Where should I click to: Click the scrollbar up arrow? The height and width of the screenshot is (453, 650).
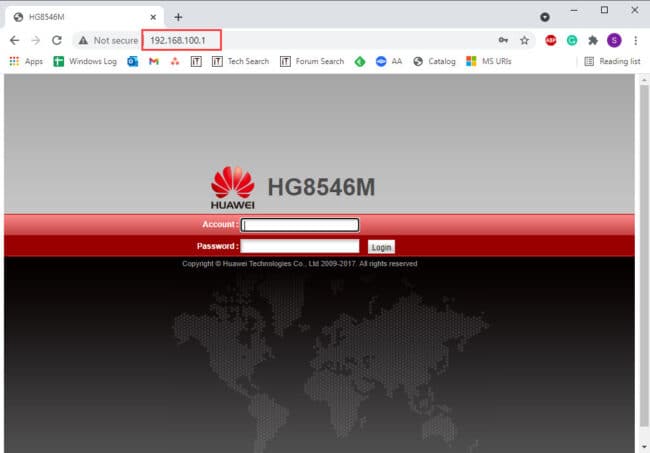(x=644, y=79)
